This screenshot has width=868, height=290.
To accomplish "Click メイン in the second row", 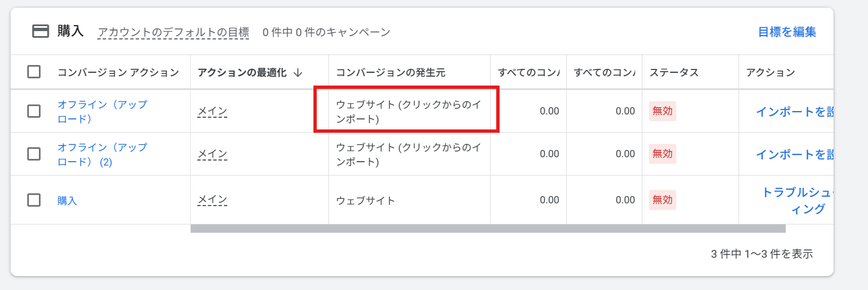I will 212,154.
